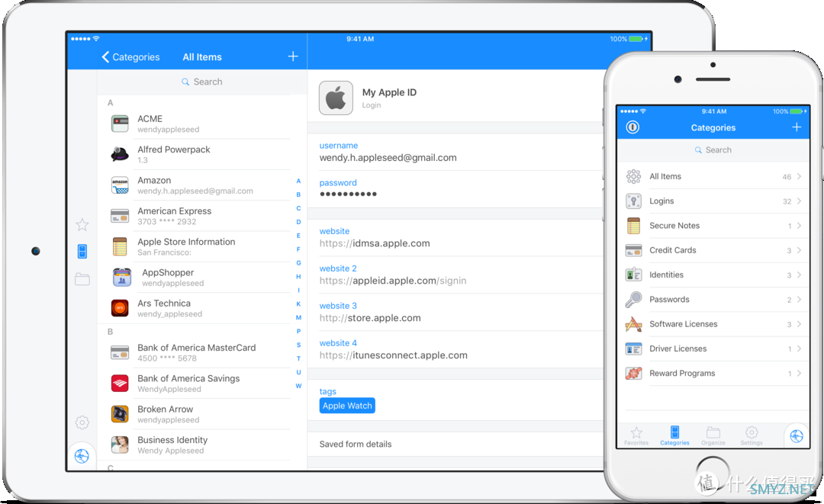The image size is (824, 504).
Task: Tap the iPhone Search field
Action: [713, 150]
